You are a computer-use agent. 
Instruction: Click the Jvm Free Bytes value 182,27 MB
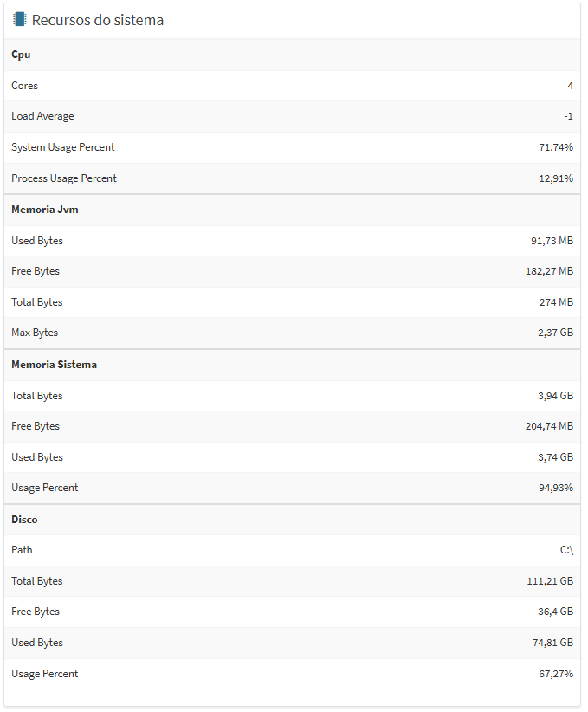point(549,271)
